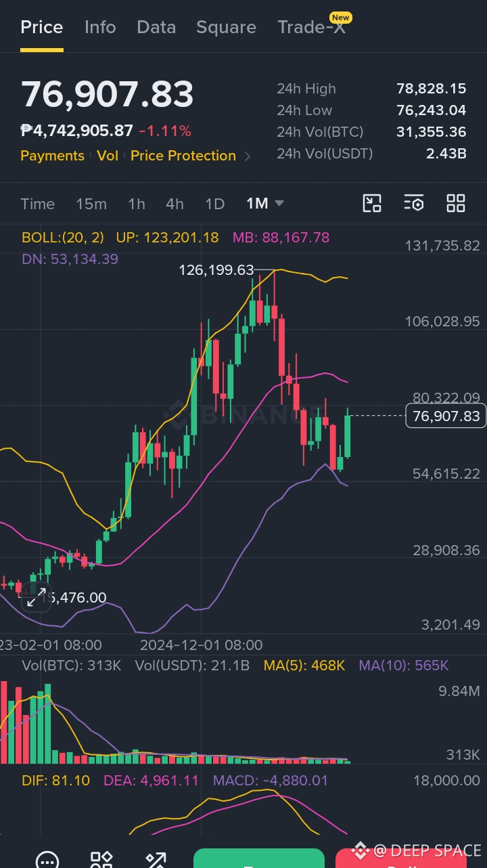Select the 1D chart interval
487x868 pixels.
(214, 204)
